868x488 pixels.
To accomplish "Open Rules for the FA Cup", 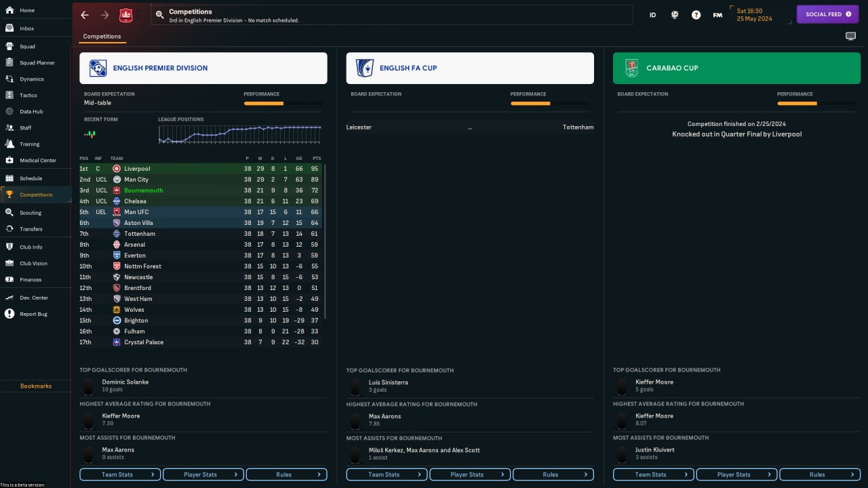I will coord(553,474).
